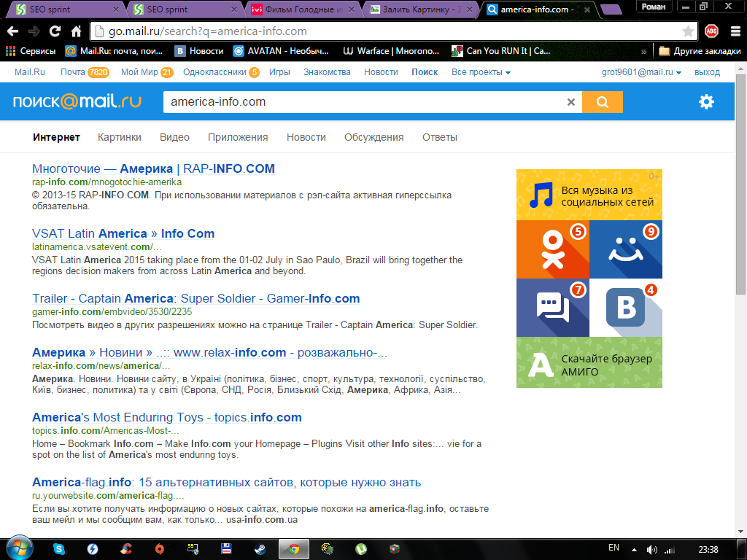Open the VSAT Latin America result
747x560 pixels.
(123, 233)
